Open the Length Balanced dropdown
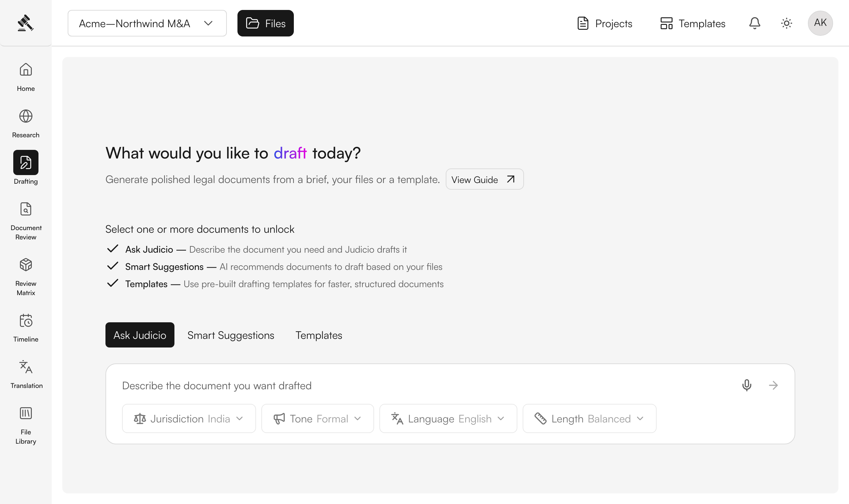The width and height of the screenshot is (849, 504). pos(590,418)
